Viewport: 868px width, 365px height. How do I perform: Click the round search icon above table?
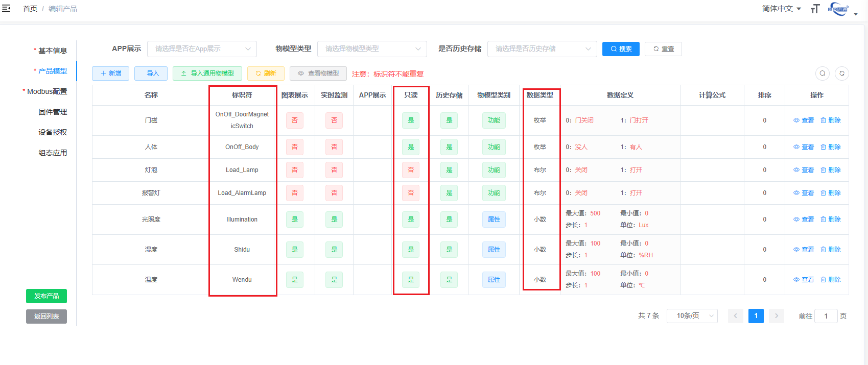pyautogui.click(x=822, y=74)
